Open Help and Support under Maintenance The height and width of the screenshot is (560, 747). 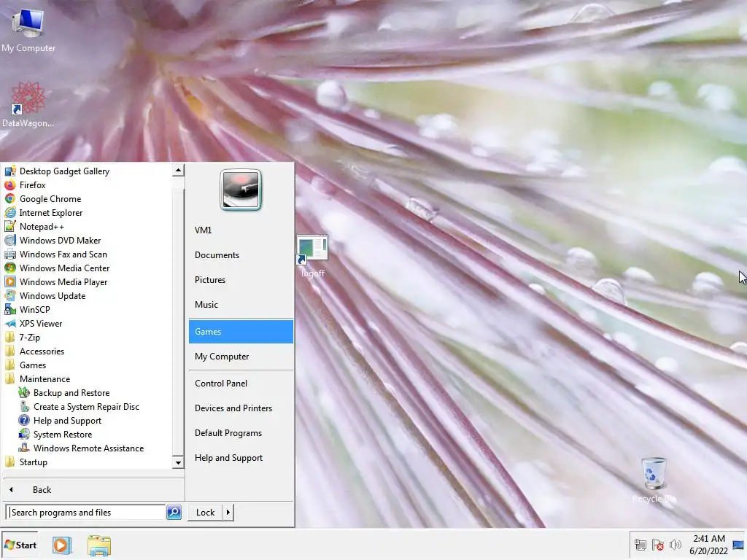[67, 421]
